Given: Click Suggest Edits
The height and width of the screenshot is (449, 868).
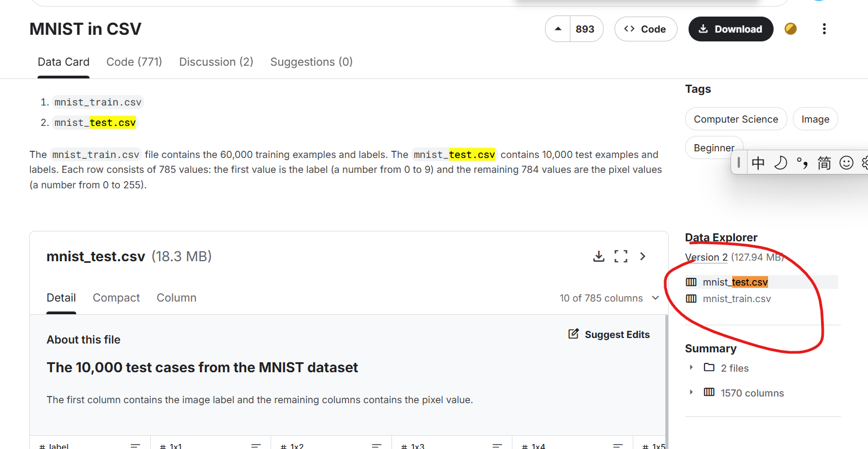Looking at the screenshot, I should [609, 334].
